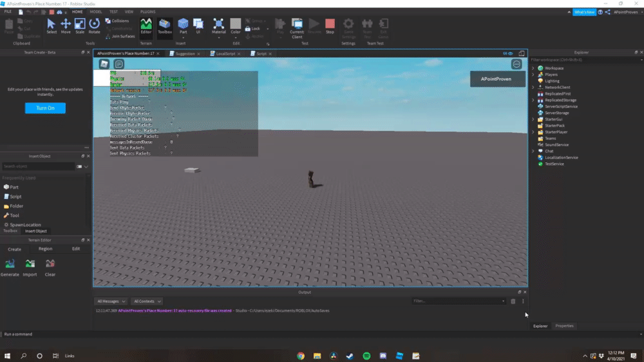
Task: Select the Select tool in ribbon
Action: click(52, 26)
